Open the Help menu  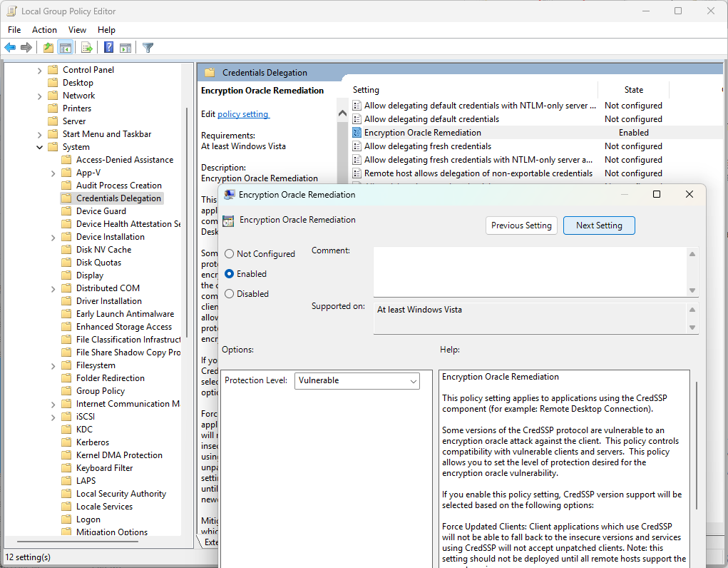click(x=106, y=30)
